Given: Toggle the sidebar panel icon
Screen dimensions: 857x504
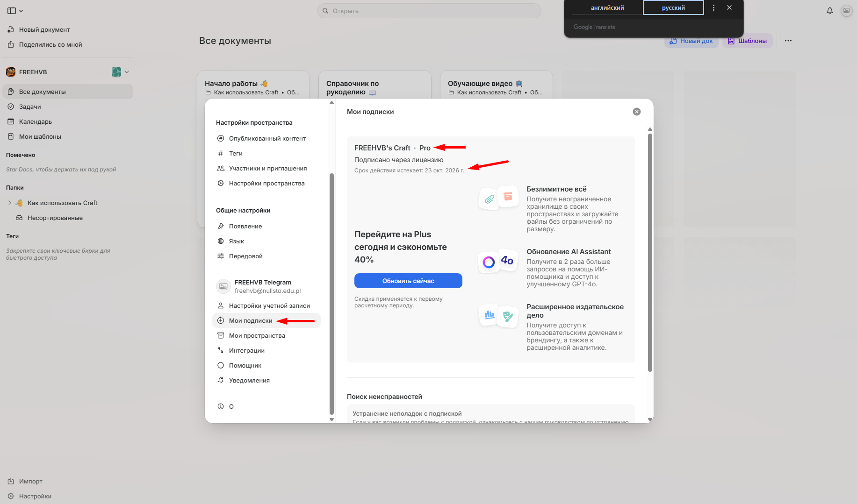Looking at the screenshot, I should pos(12,11).
